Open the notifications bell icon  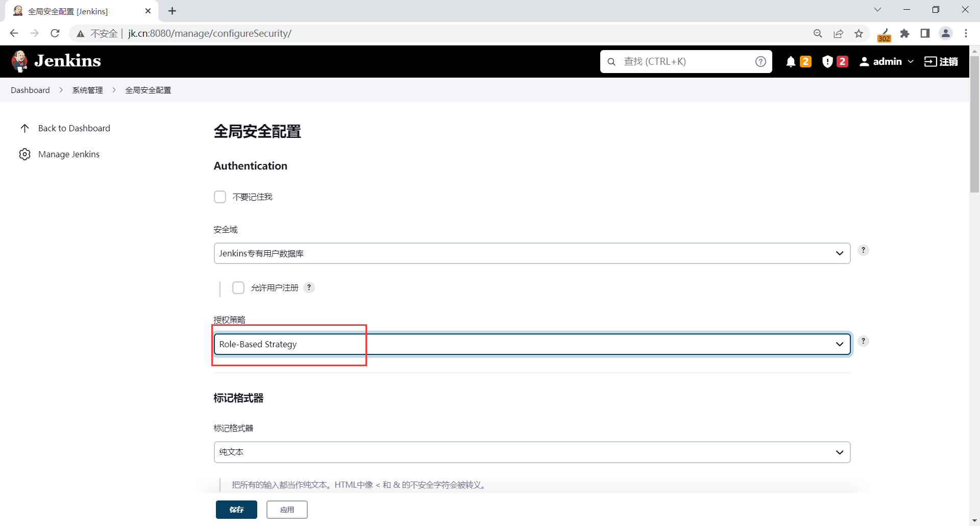(791, 62)
